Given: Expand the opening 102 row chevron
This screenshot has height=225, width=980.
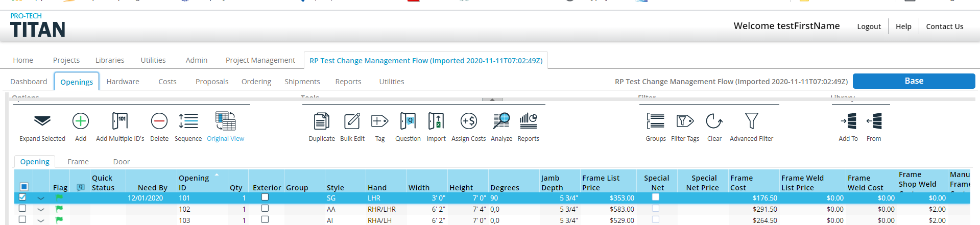Looking at the screenshot, I should pyautogui.click(x=41, y=209).
